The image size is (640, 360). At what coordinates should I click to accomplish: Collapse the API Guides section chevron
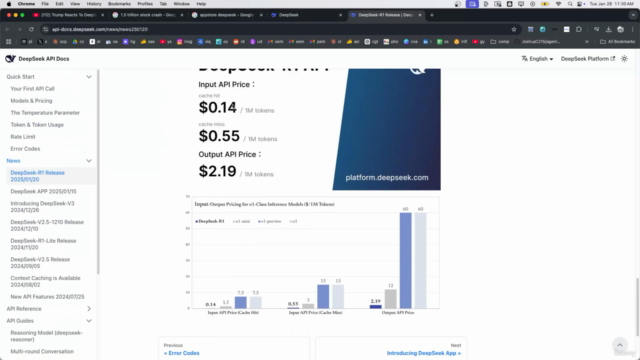pyautogui.click(x=89, y=321)
